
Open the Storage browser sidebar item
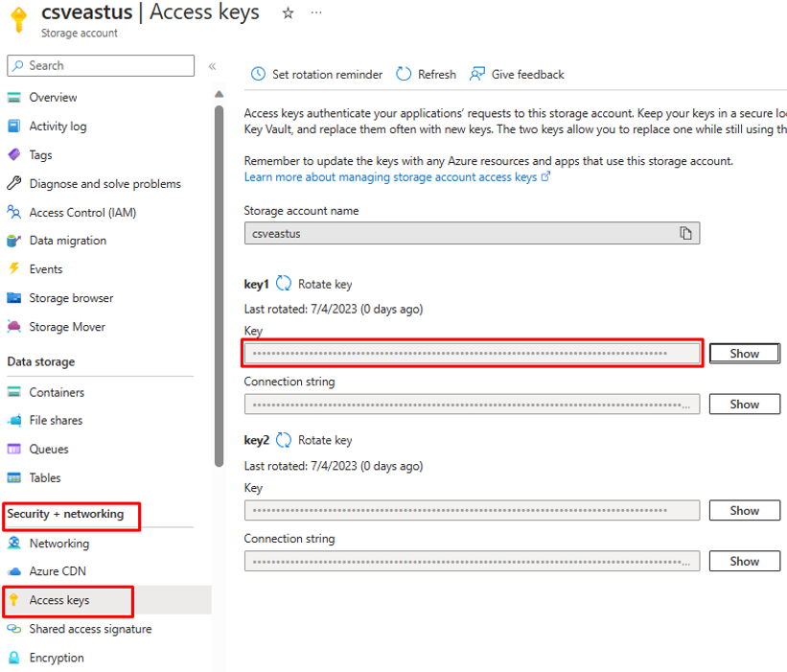tap(71, 298)
